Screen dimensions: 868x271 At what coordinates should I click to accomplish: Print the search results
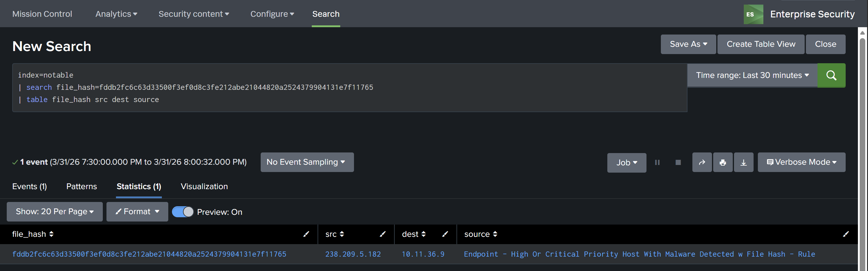pyautogui.click(x=722, y=162)
